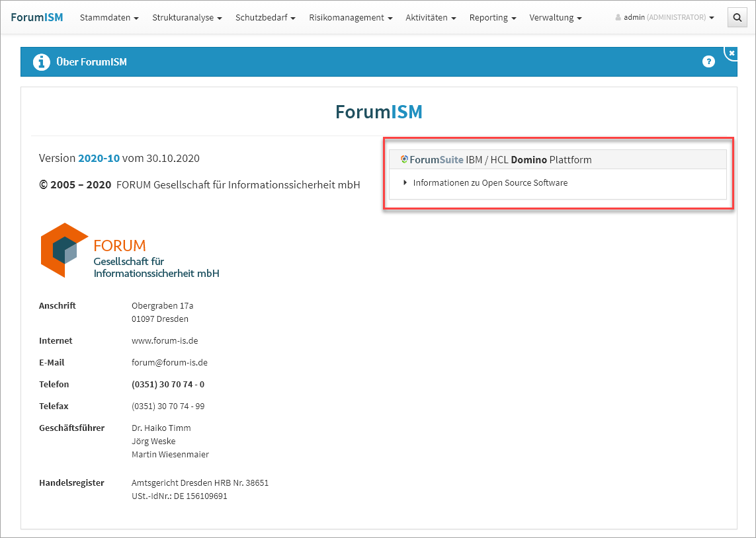
Task: Click USt.-IdNr.: DE 156109691
Action: 179,496
